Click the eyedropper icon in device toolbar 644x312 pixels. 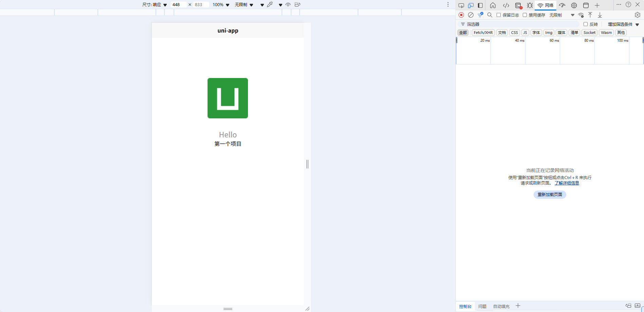pyautogui.click(x=270, y=4)
